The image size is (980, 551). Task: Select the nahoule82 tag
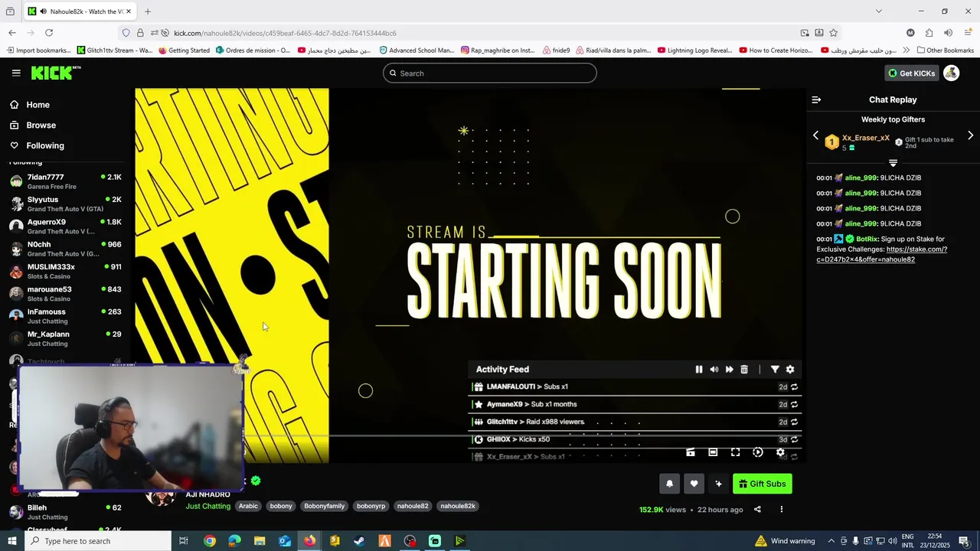pyautogui.click(x=413, y=506)
